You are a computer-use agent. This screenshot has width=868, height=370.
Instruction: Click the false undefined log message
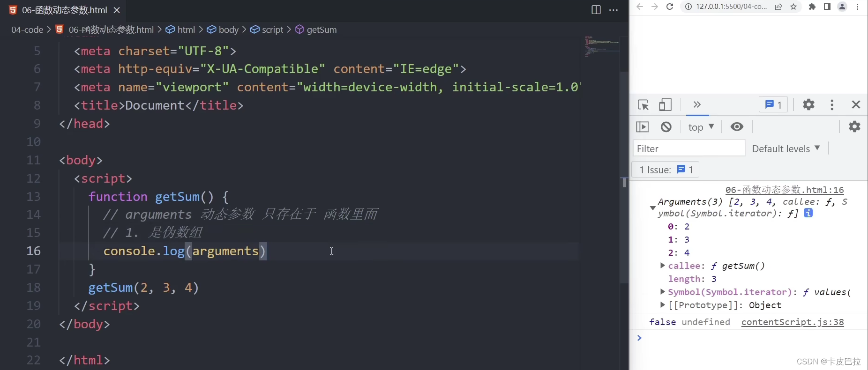(689, 322)
